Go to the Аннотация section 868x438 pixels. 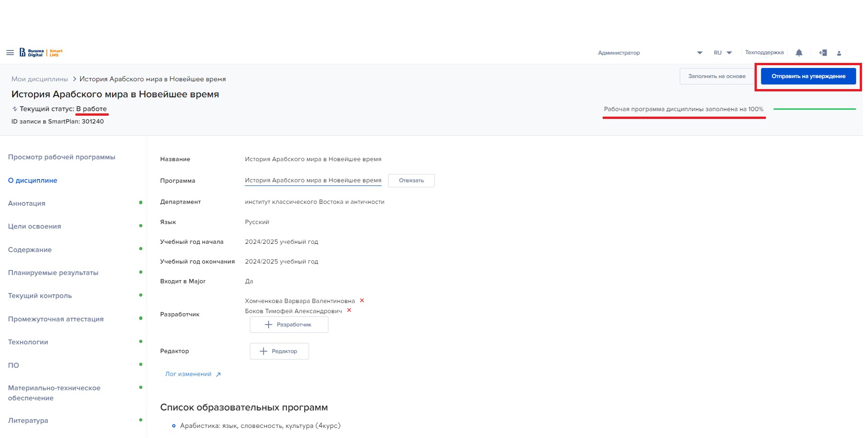[27, 203]
